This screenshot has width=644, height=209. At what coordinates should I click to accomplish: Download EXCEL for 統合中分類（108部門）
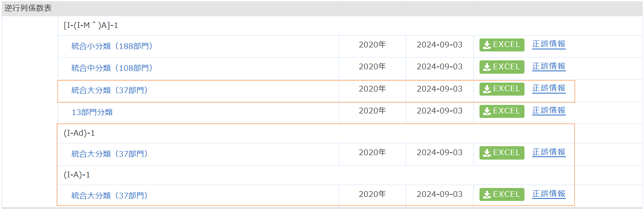coord(502,67)
